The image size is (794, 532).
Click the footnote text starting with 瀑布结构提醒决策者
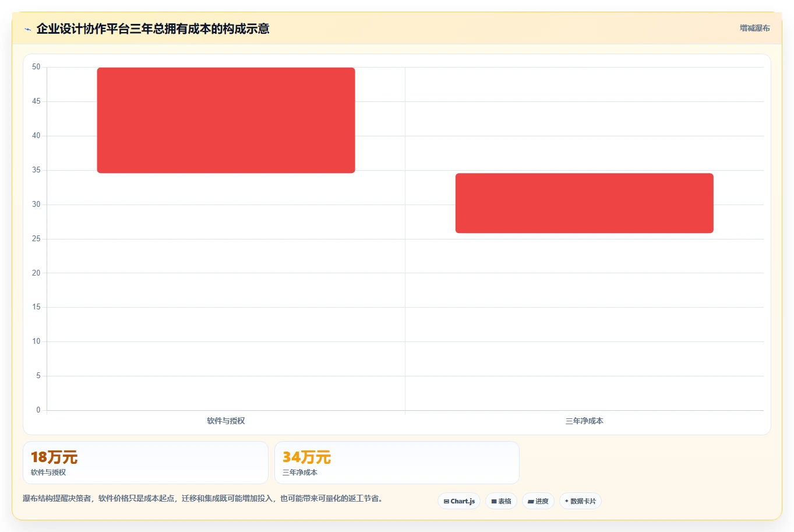coord(203,498)
